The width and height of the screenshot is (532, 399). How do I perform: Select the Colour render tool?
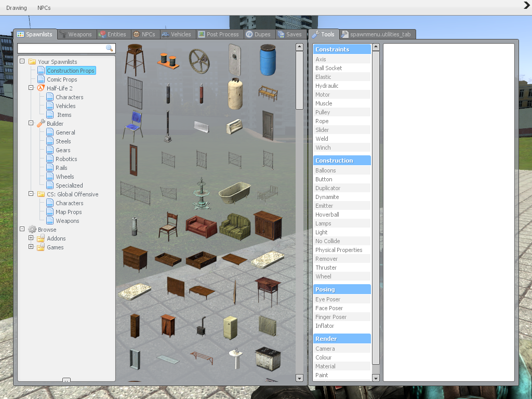click(x=342, y=357)
